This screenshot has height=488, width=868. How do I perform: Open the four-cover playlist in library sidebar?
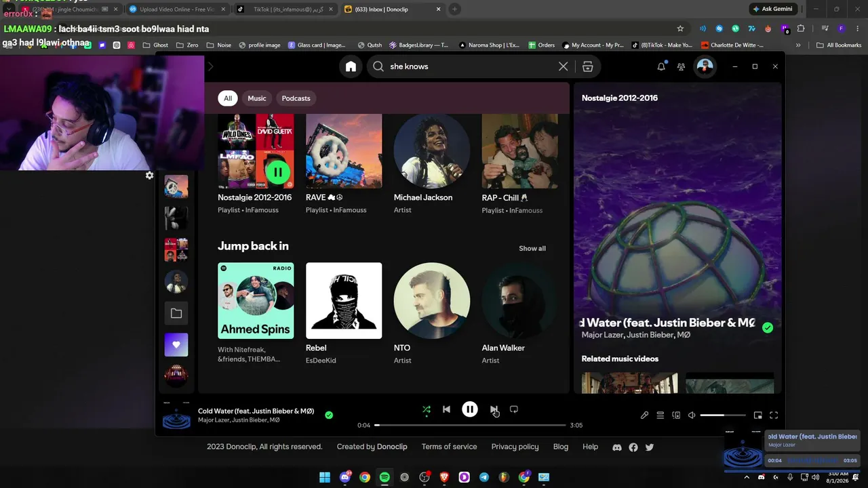176,249
